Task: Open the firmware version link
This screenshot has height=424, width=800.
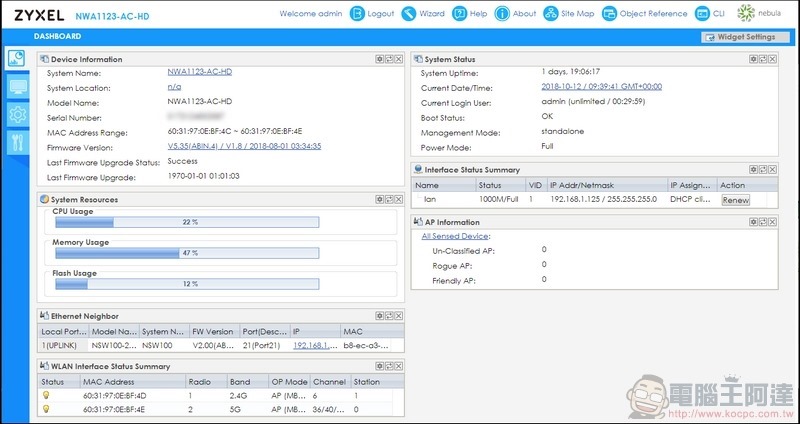Action: (243, 146)
